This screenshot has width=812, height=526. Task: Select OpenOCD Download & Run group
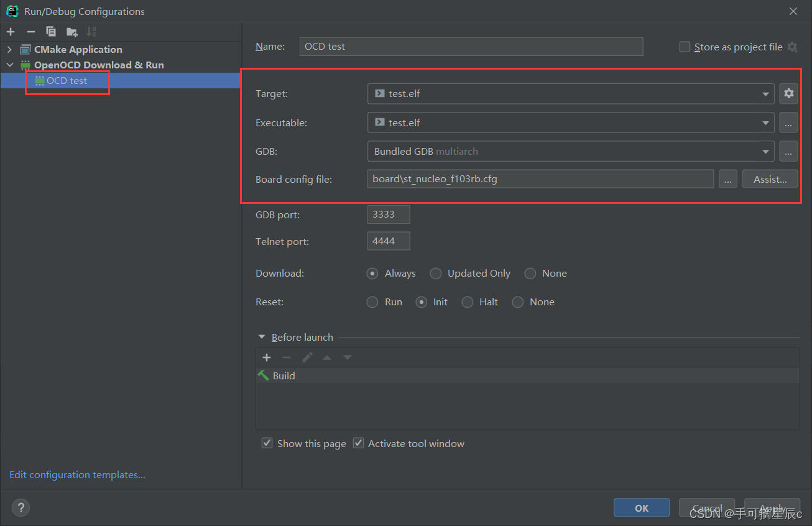(x=99, y=65)
